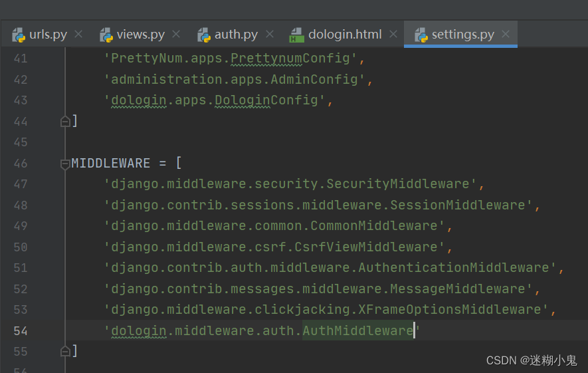The image size is (588, 373).
Task: Click the MIDDLEWARE variable name
Action: (111, 164)
